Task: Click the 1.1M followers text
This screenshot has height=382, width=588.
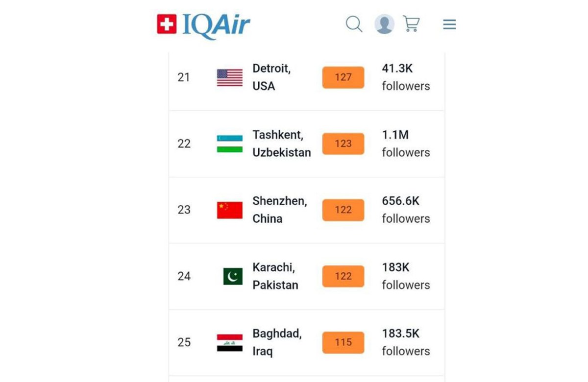Action: [406, 143]
